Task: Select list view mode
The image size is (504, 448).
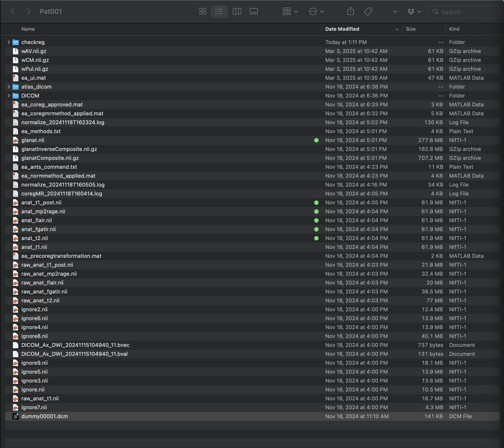Action: [219, 12]
